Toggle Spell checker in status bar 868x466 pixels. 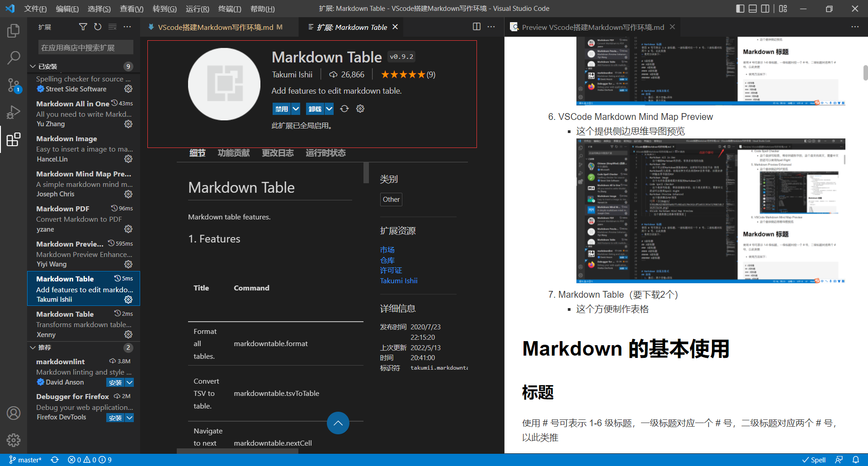814,460
